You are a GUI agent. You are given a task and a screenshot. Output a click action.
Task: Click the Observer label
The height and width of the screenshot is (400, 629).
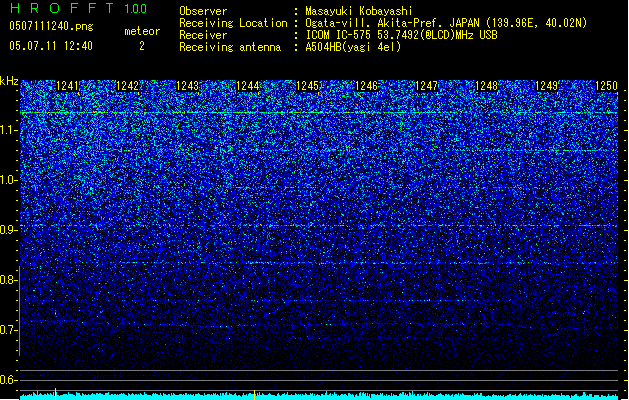(203, 11)
